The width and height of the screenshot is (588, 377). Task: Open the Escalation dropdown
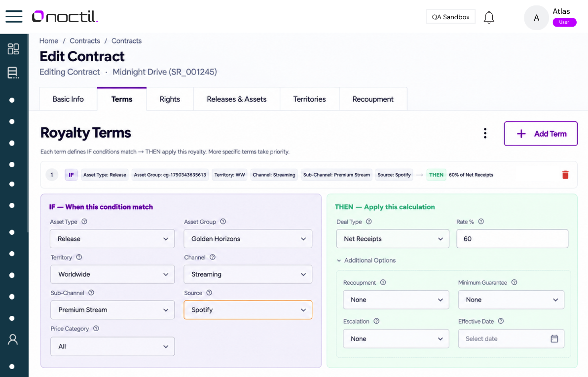(396, 339)
